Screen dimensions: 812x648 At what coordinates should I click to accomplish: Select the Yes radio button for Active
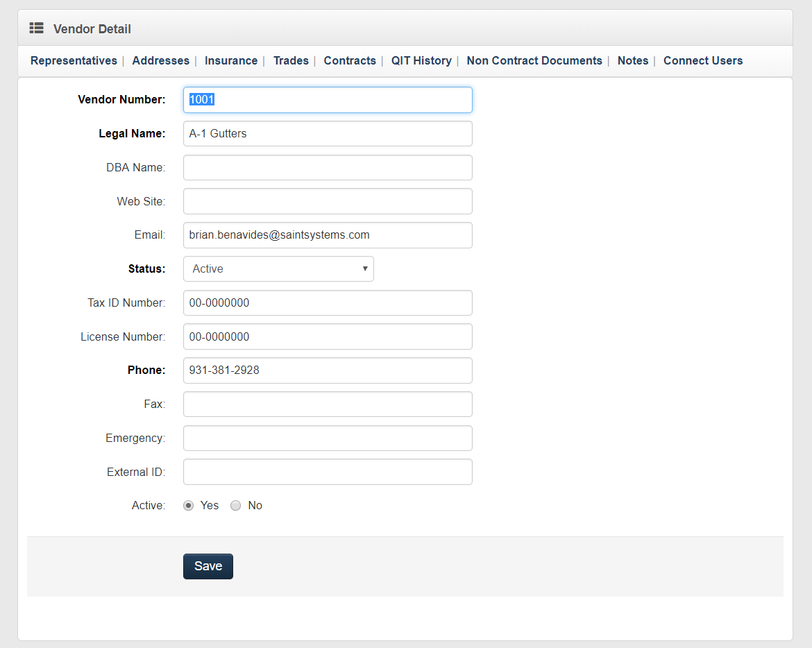point(188,505)
